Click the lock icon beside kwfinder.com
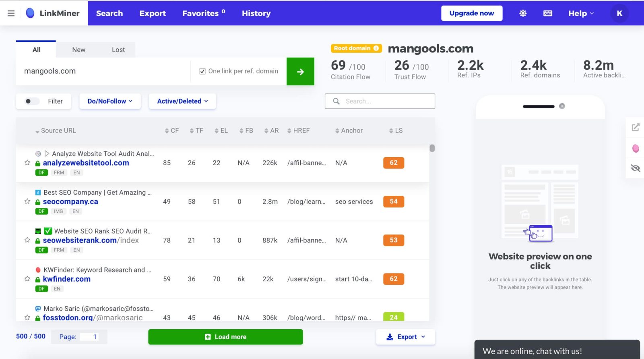Image resolution: width=644 pixels, height=359 pixels. pos(38,279)
